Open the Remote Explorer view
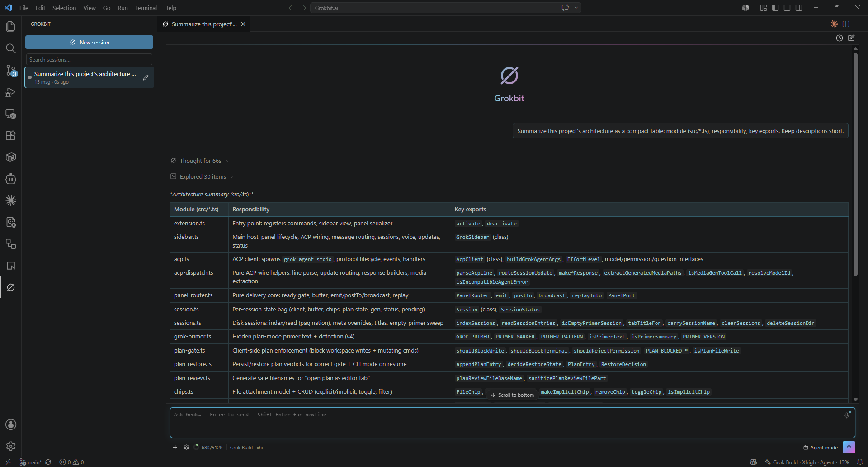 coord(11,114)
